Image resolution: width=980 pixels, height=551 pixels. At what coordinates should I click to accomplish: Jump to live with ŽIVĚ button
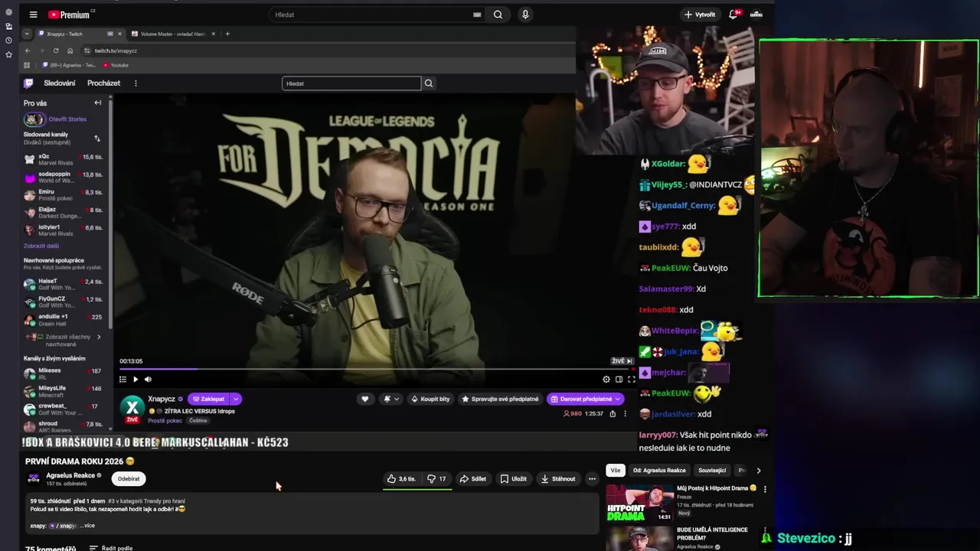click(622, 361)
